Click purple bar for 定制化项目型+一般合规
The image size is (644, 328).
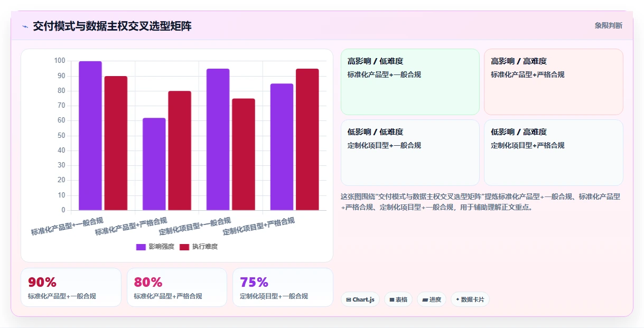tap(218, 139)
